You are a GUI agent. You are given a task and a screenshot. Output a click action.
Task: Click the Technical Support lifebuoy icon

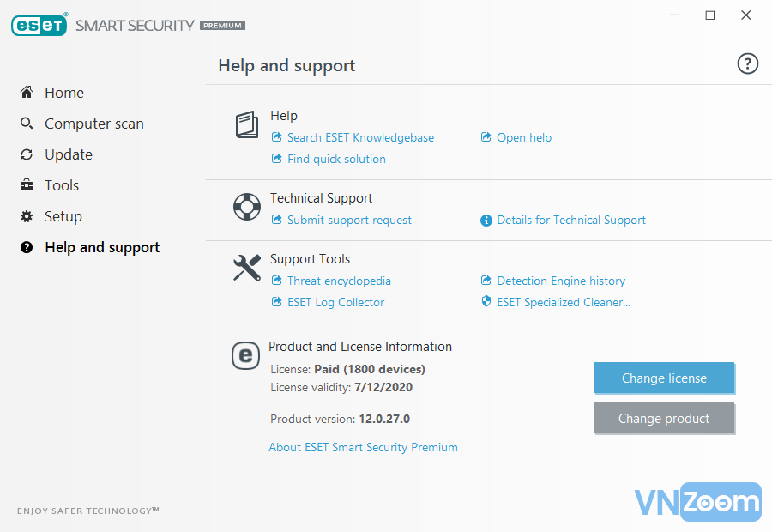point(246,207)
